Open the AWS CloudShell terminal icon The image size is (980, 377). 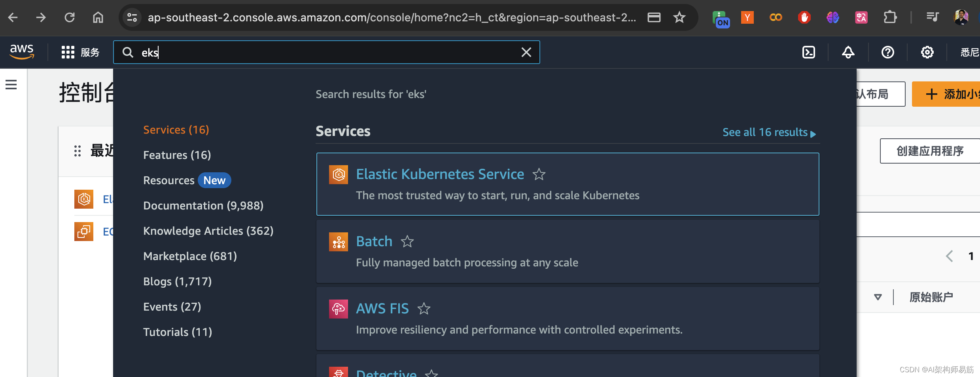pyautogui.click(x=808, y=52)
